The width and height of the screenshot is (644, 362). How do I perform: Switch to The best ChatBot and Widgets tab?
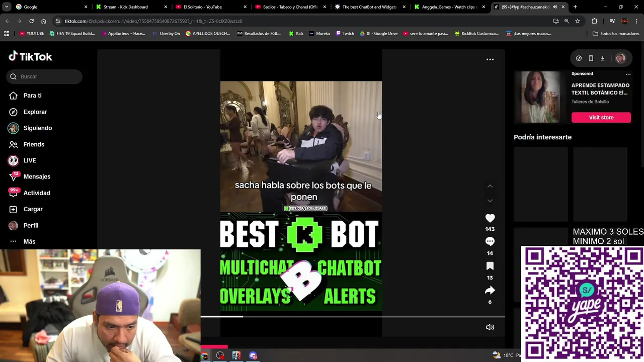369,7
